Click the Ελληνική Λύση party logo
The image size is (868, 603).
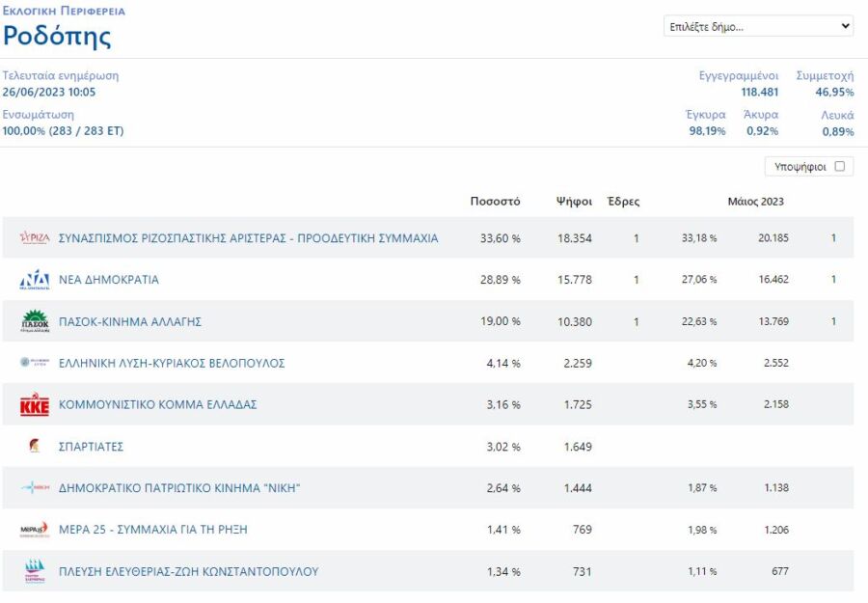tap(35, 363)
